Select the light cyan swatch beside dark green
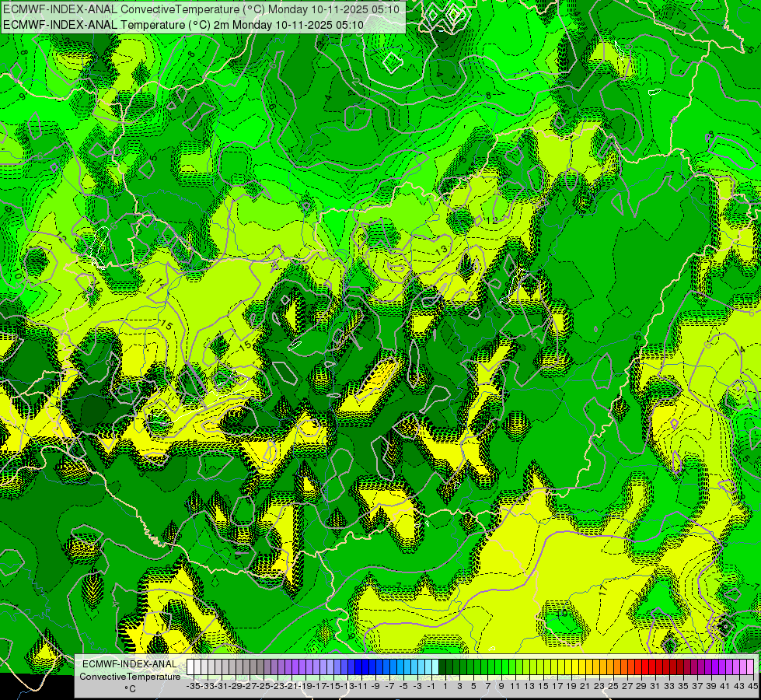The width and height of the screenshot is (761, 700). 435,667
